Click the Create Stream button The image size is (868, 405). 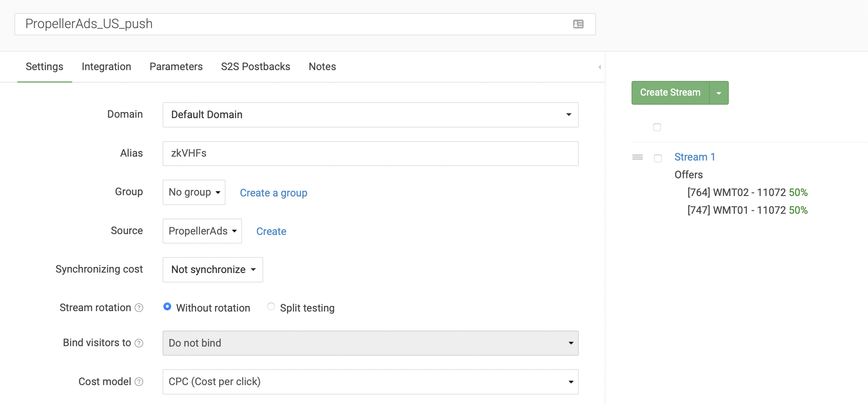click(670, 93)
